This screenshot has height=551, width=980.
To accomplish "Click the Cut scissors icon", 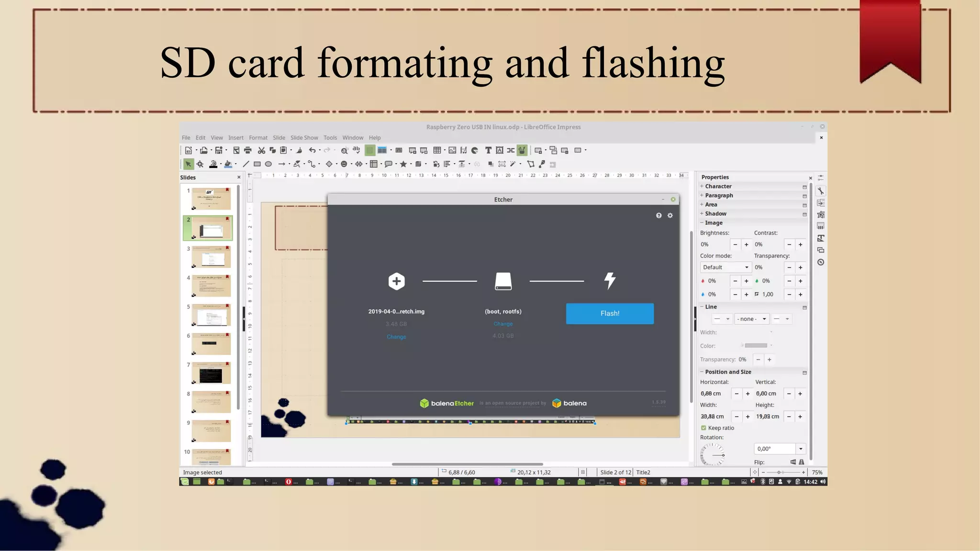I will click(261, 150).
